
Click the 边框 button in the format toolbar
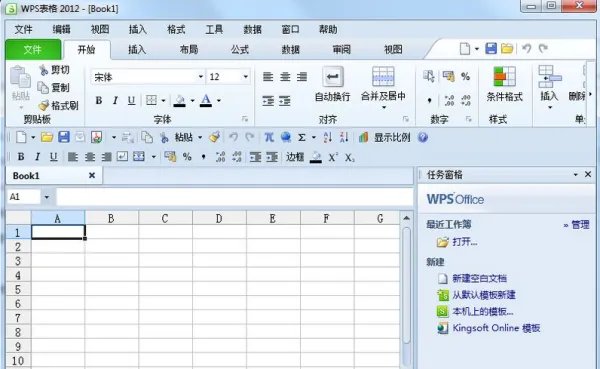pyautogui.click(x=295, y=157)
